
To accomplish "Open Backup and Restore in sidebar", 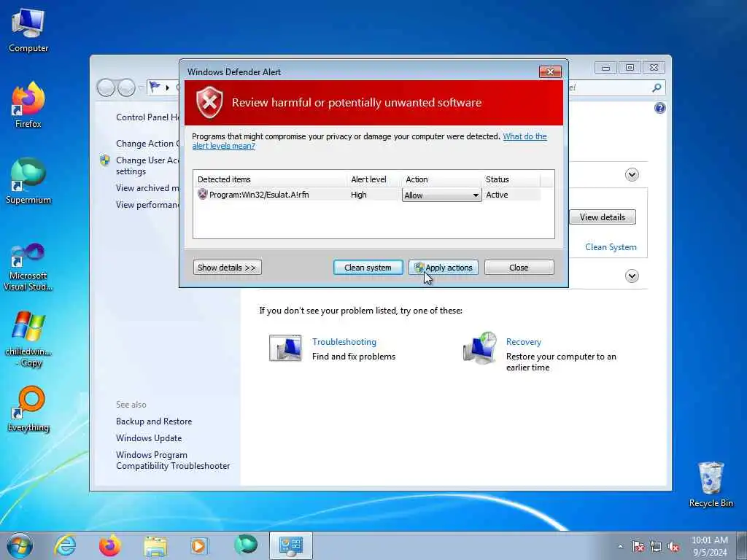I will tap(154, 421).
